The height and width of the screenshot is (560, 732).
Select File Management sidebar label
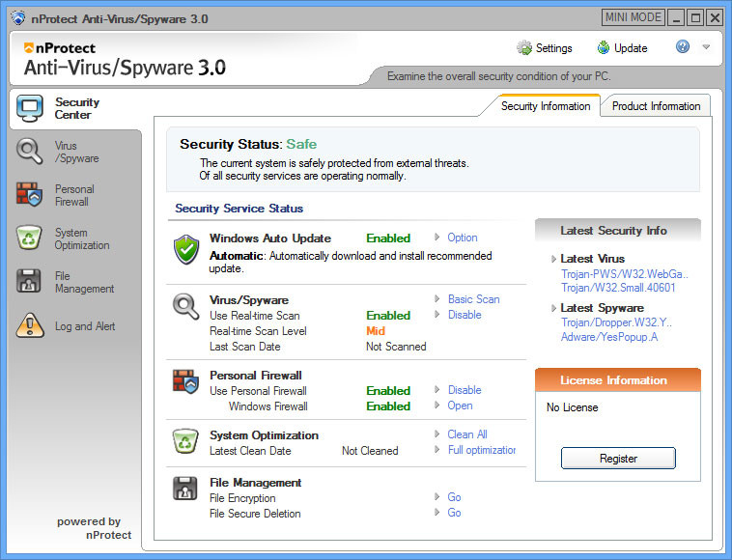tap(84, 282)
